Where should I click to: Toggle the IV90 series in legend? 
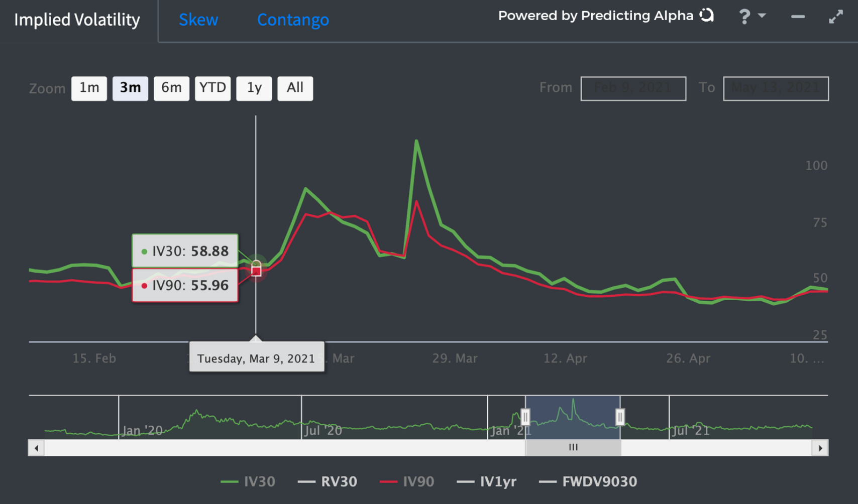(407, 481)
